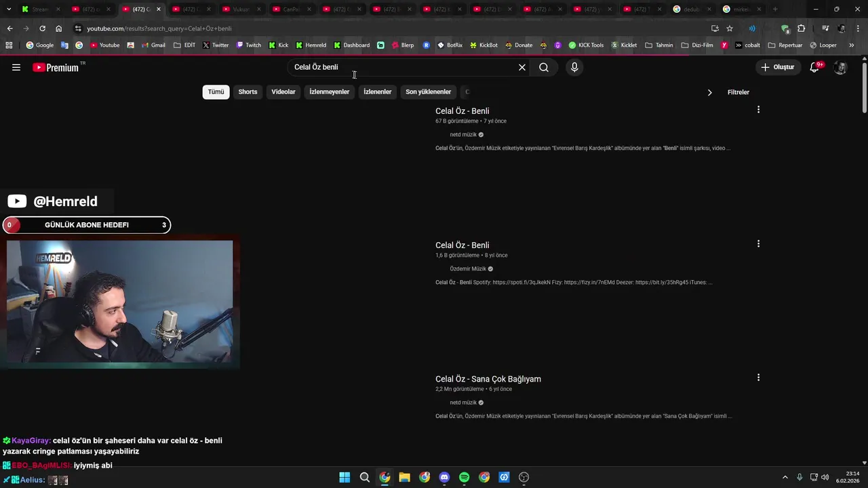Show hidden system tray icons
The width and height of the screenshot is (868, 488).
[x=785, y=477]
